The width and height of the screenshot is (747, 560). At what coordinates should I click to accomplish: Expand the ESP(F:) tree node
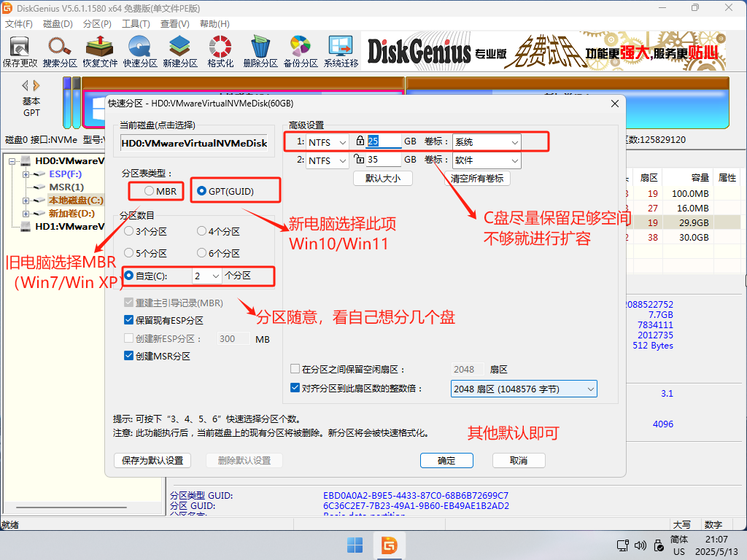point(26,174)
